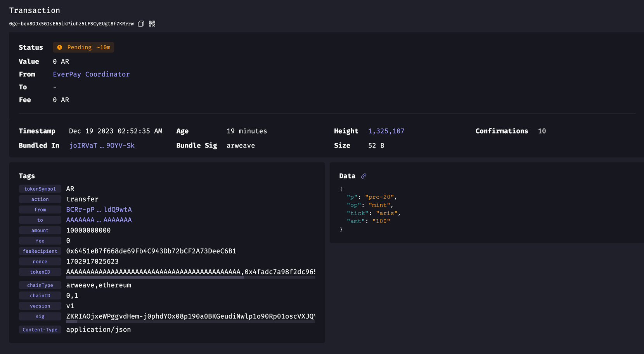Click the sig tag badge

(40, 316)
